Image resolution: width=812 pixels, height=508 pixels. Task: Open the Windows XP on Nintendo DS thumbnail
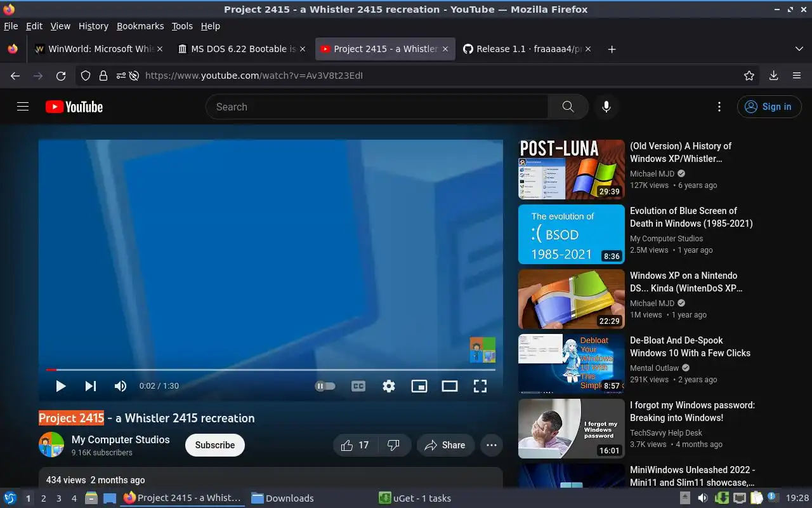pos(572,299)
